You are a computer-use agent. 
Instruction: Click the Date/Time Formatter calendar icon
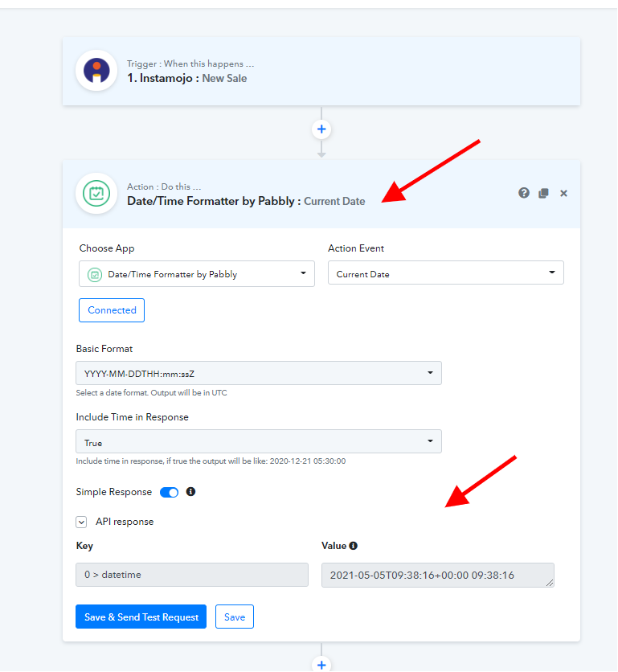pos(96,193)
